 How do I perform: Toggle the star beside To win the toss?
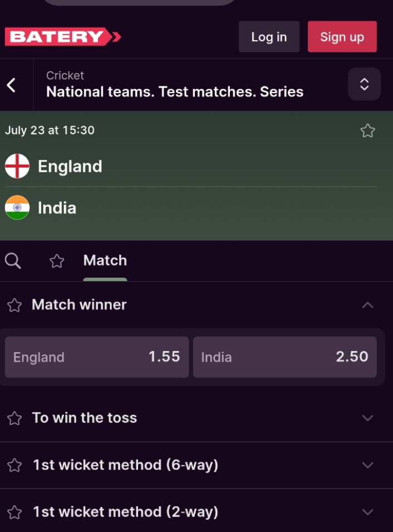tap(14, 418)
